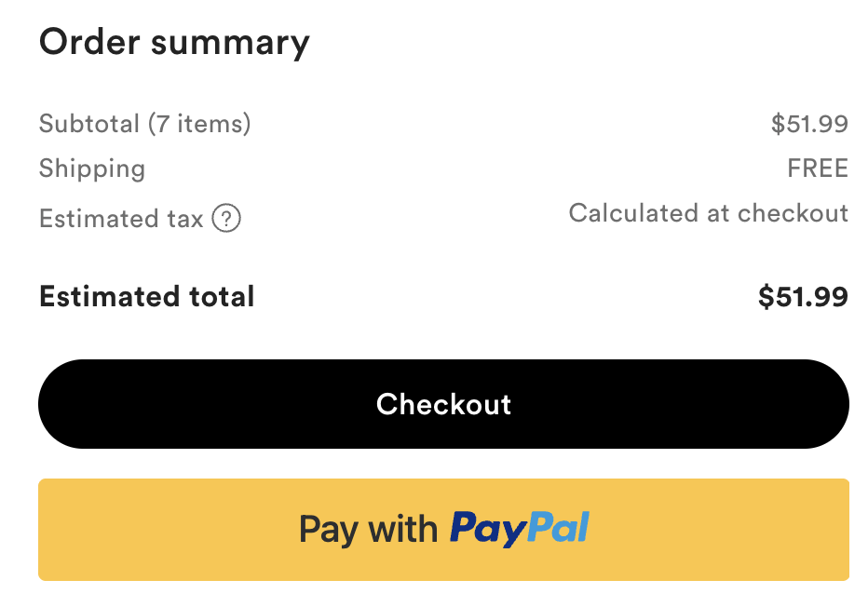Click the Order summary heading
868x607 pixels.
tap(174, 42)
